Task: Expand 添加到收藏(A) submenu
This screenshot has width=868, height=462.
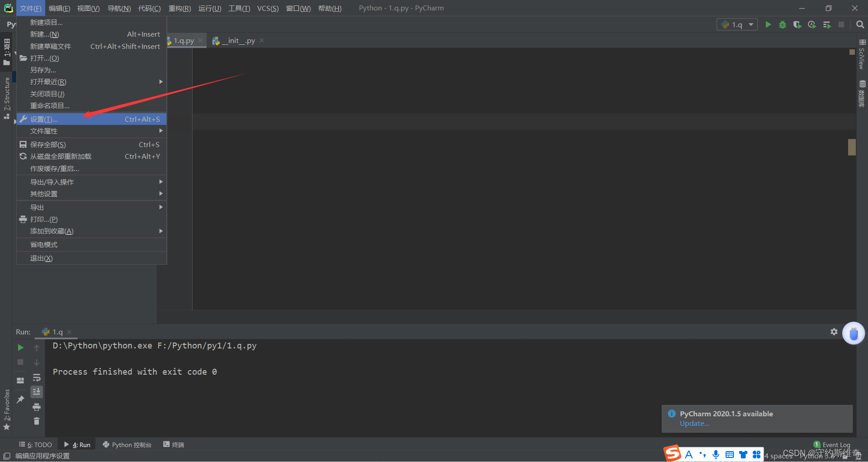Action: 92,231
